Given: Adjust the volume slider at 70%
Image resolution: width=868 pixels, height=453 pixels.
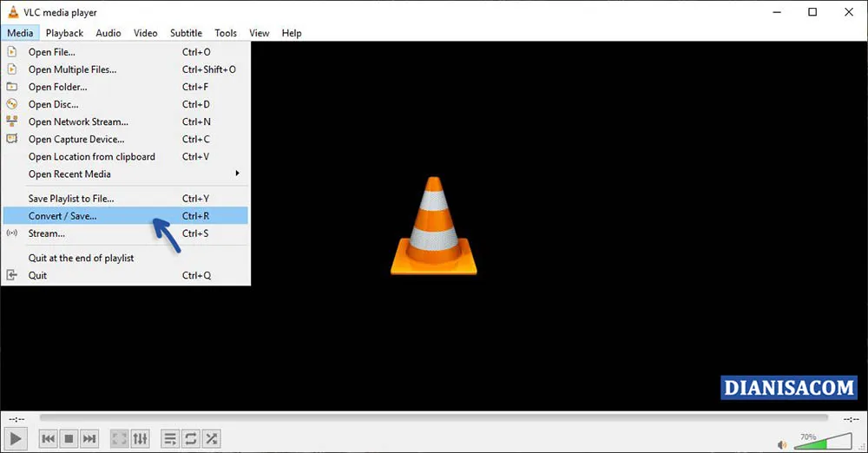Looking at the screenshot, I should [823, 442].
